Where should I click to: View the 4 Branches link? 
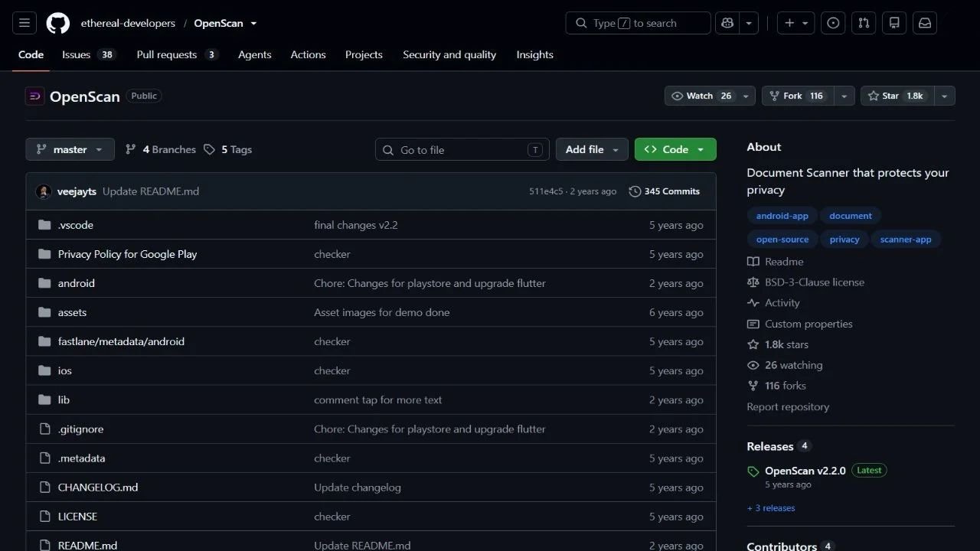[x=161, y=149]
